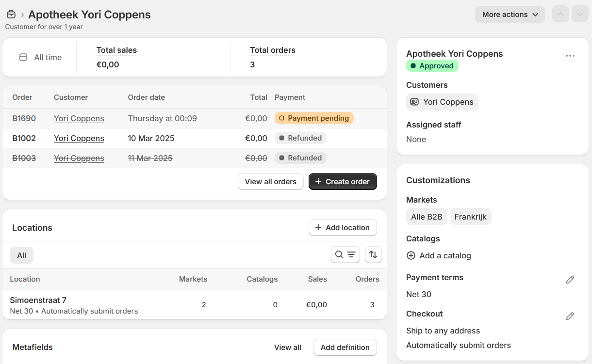Click the Markets column header
The height and width of the screenshot is (364, 592).
click(x=193, y=279)
